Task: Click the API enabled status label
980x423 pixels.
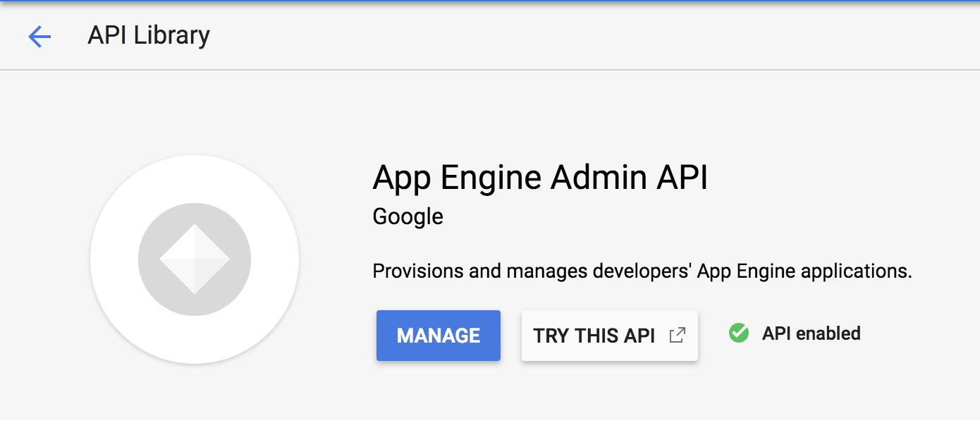Action: tap(811, 333)
